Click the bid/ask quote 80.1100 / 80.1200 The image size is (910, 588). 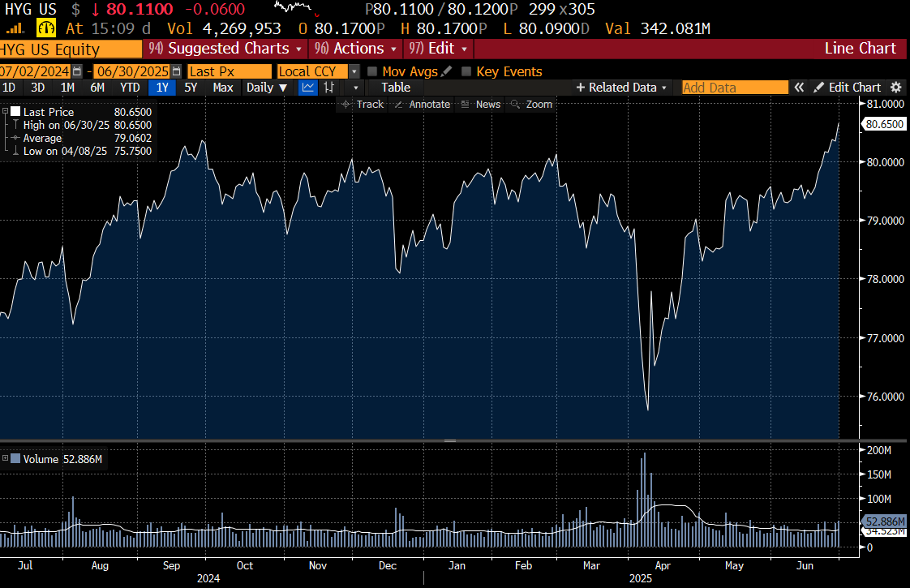pos(441,9)
